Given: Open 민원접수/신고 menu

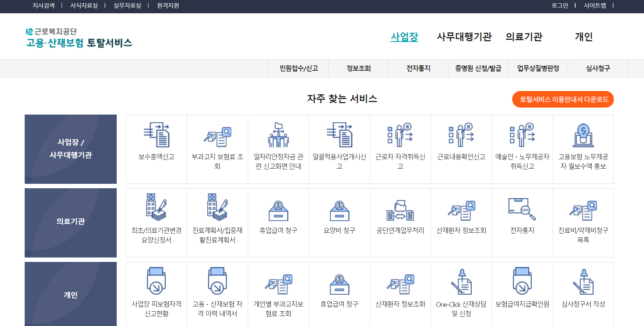Looking at the screenshot, I should click(299, 69).
